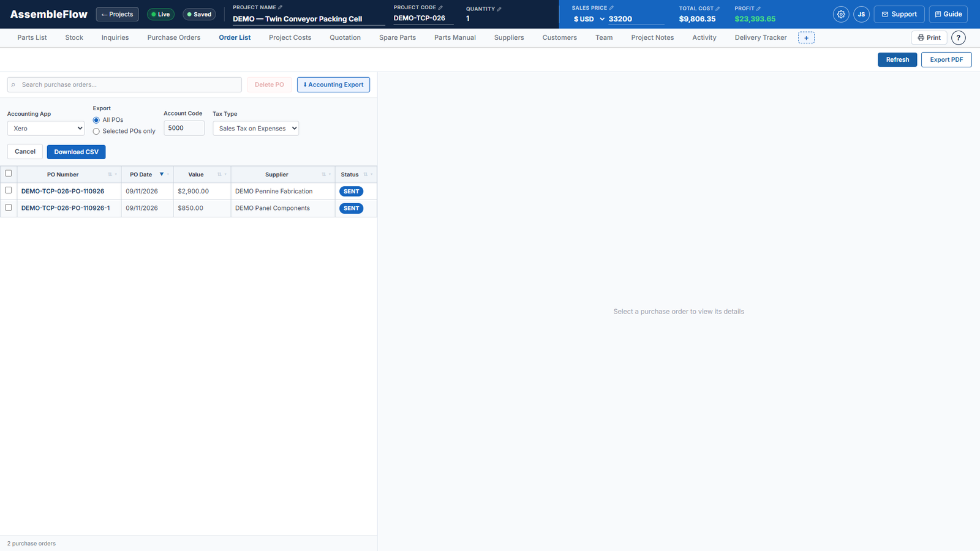Viewport: 980px width, 551px height.
Task: Sort by Supplier using its sort icon
Action: (323, 174)
